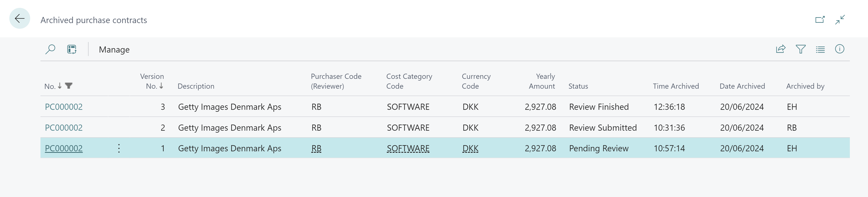The height and width of the screenshot is (197, 868).
Task: Click Archived by EH in Pending Review row
Action: 792,148
